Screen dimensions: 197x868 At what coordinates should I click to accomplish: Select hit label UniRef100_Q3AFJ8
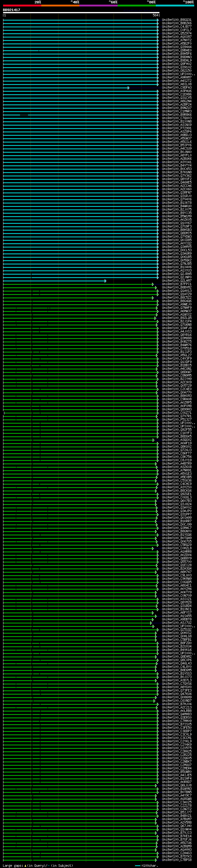(x=176, y=328)
